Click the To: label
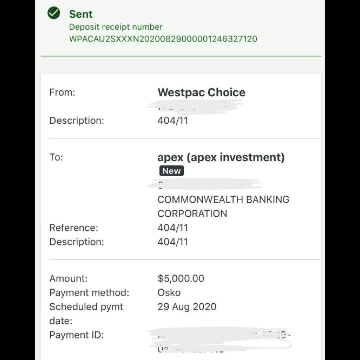360x360 pixels. 56,157
